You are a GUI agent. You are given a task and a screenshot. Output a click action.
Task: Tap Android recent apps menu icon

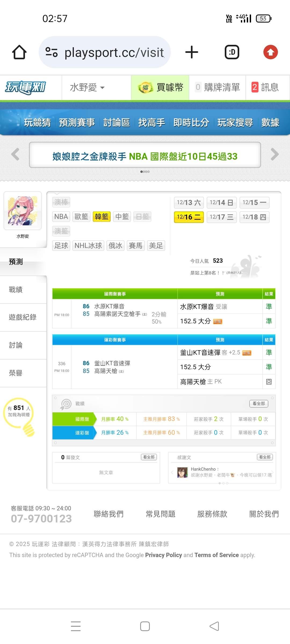76,626
